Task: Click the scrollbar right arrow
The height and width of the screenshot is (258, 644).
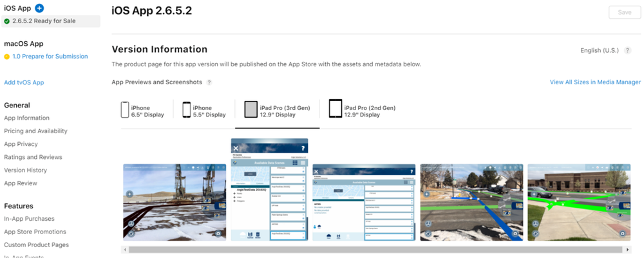Action: (x=627, y=250)
